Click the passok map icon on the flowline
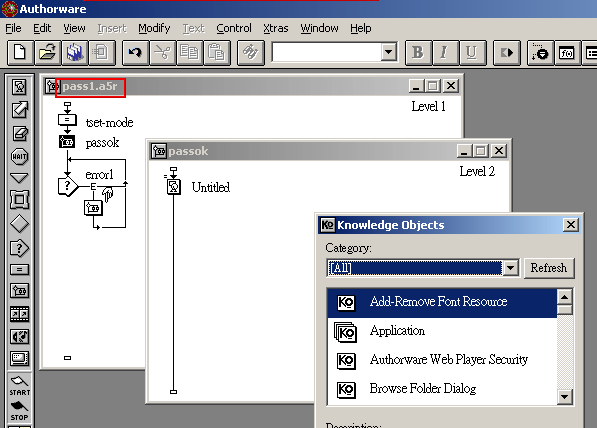 67,142
